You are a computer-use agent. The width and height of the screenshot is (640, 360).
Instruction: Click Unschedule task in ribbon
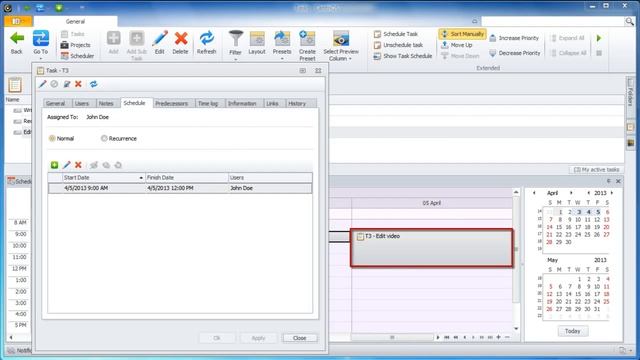point(398,45)
